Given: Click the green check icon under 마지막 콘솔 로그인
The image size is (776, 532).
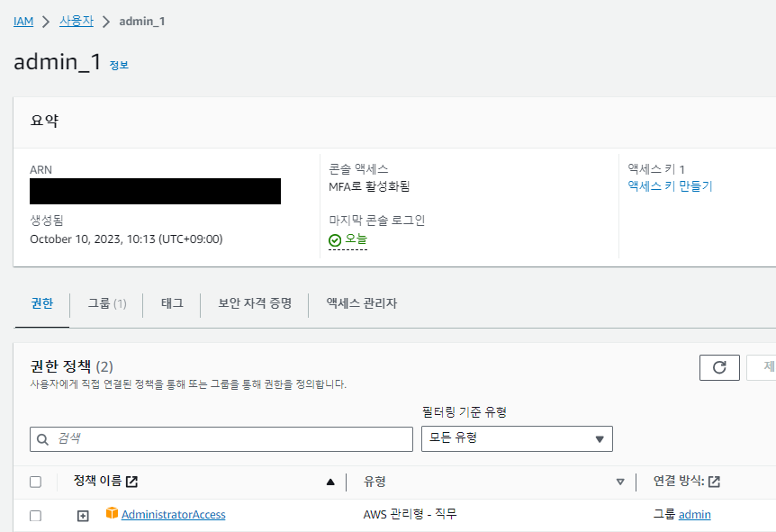Looking at the screenshot, I should coord(335,240).
